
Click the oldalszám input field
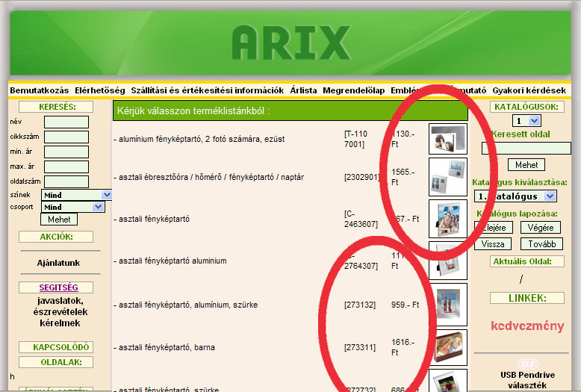click(66, 181)
